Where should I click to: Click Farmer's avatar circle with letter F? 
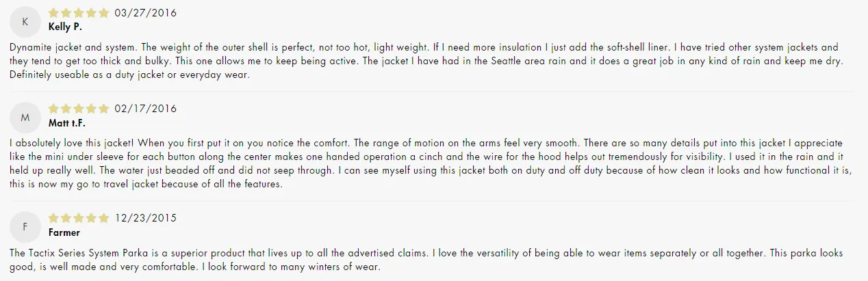pyautogui.click(x=25, y=227)
